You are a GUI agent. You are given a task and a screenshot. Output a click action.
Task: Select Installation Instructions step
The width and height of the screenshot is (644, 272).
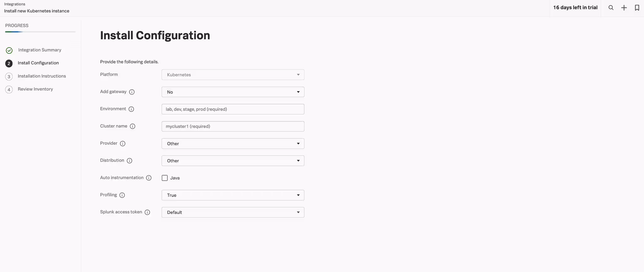(x=42, y=76)
